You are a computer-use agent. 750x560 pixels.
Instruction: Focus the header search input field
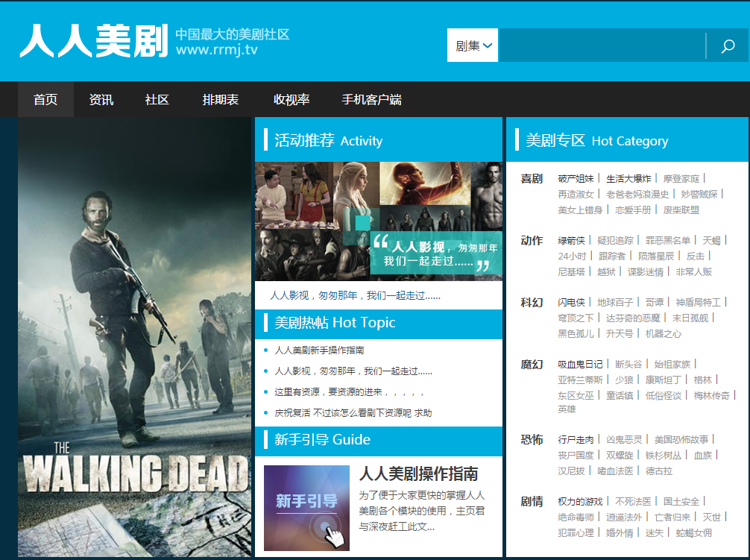click(x=602, y=45)
